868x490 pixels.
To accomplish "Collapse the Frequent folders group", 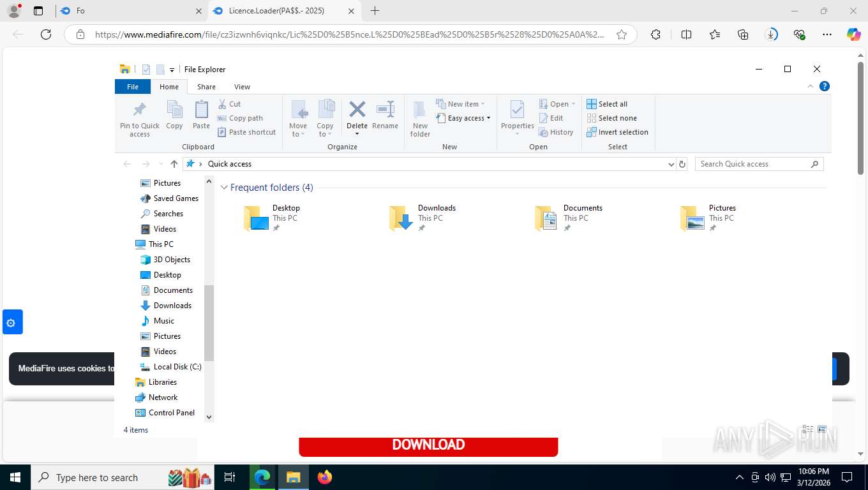I will tap(224, 188).
